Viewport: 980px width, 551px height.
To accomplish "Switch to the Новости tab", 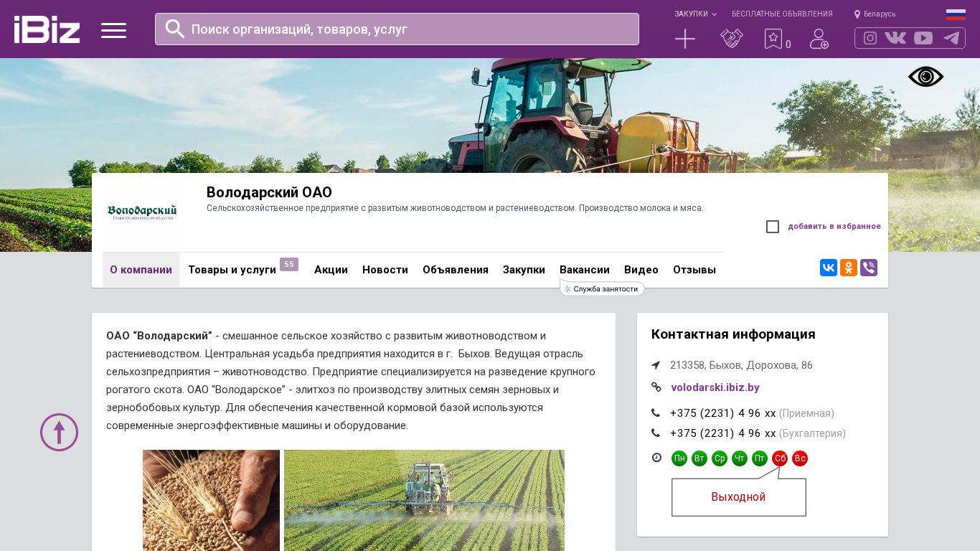I will 385,270.
